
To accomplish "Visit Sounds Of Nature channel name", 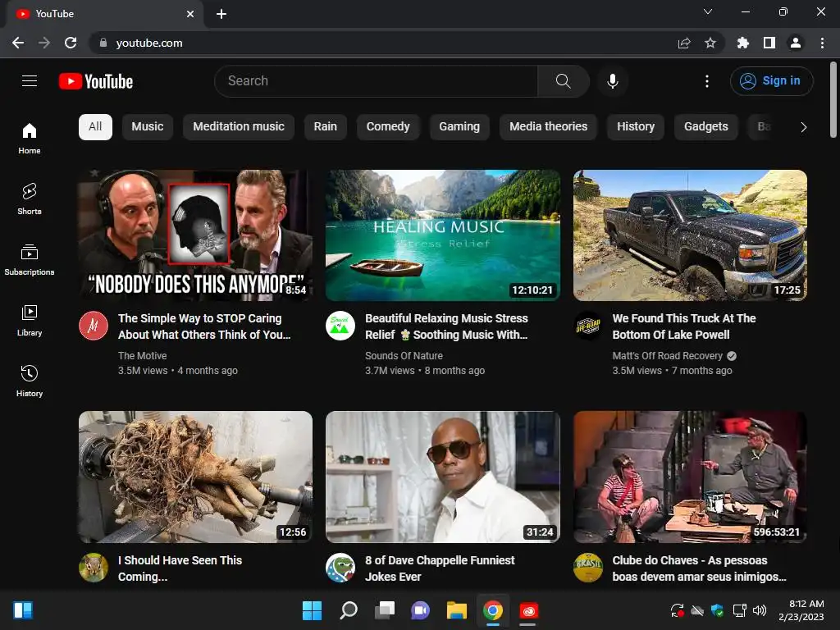I will pos(404,356).
